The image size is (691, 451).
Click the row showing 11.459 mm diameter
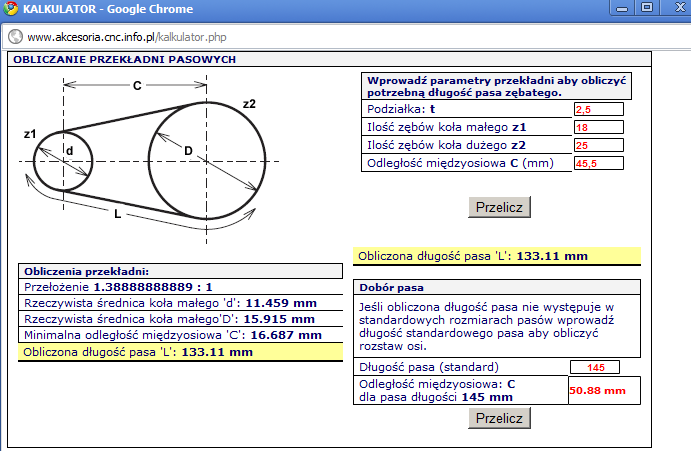point(180,303)
